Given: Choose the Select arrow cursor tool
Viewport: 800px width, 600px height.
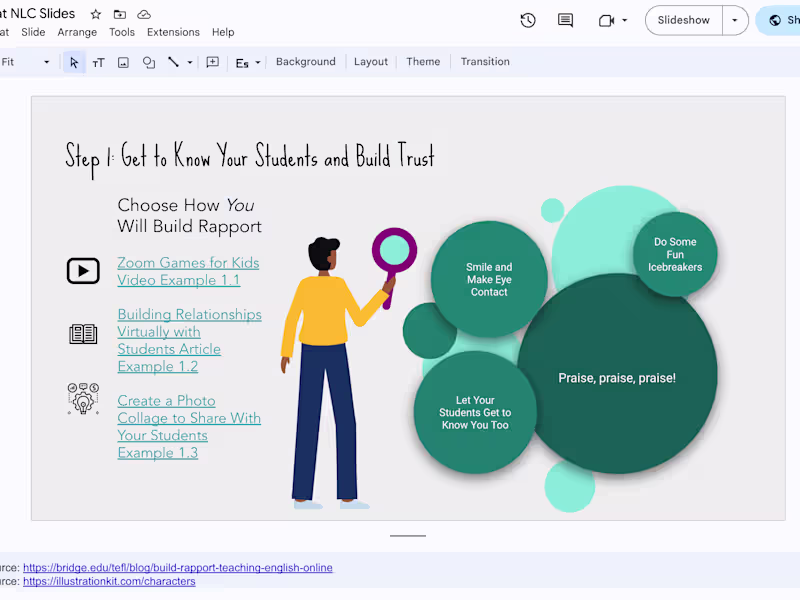Looking at the screenshot, I should tap(74, 62).
